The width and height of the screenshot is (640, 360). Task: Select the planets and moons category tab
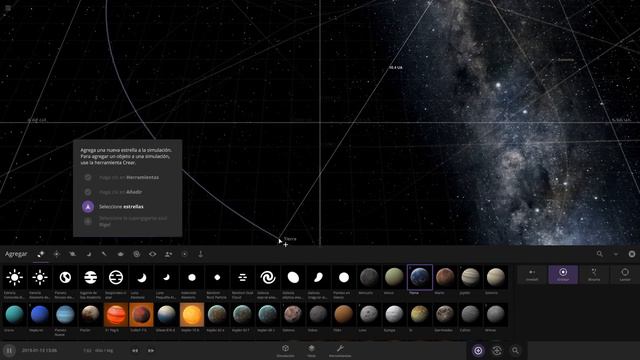(x=41, y=254)
